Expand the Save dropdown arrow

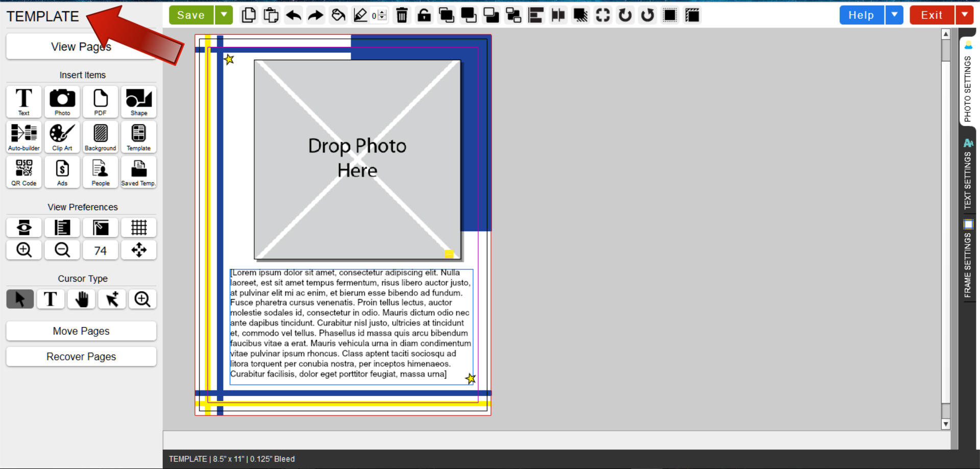[224, 15]
